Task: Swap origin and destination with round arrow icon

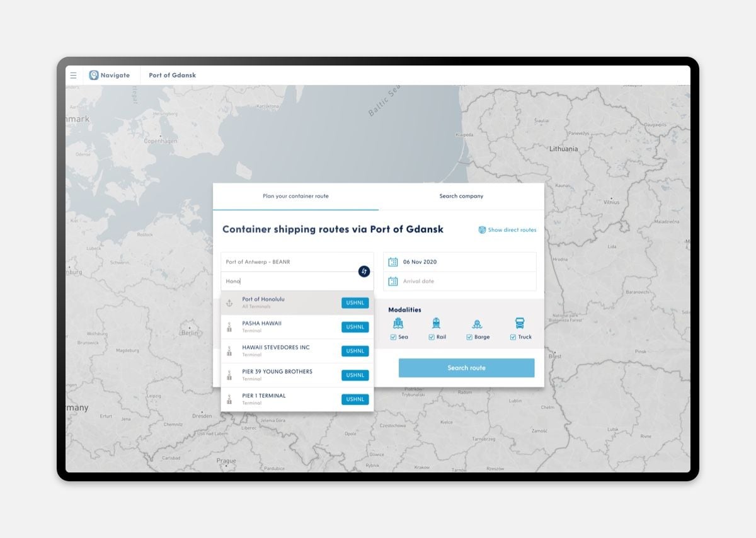Action: tap(364, 272)
